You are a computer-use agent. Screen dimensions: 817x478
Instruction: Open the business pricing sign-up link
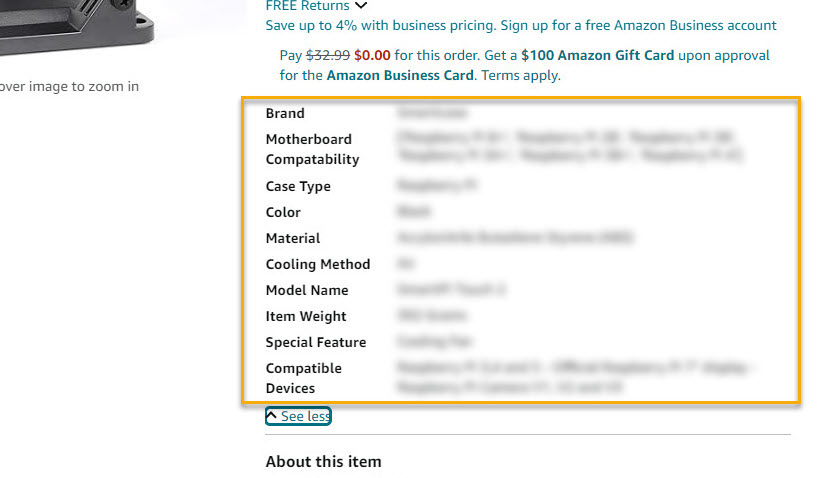[521, 26]
